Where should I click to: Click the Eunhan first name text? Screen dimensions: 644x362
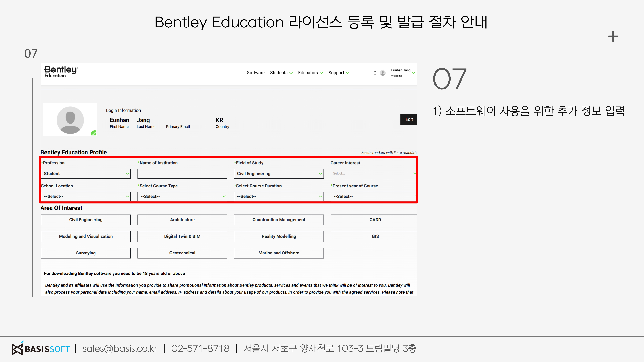click(x=119, y=120)
